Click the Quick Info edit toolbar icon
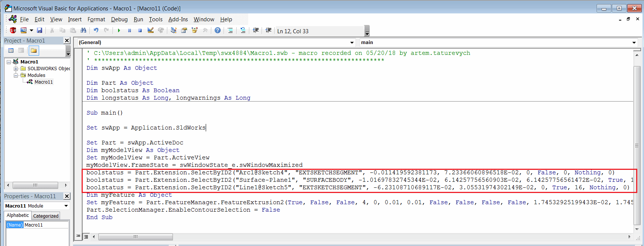Viewport: 644px width, 246px height. click(243, 30)
